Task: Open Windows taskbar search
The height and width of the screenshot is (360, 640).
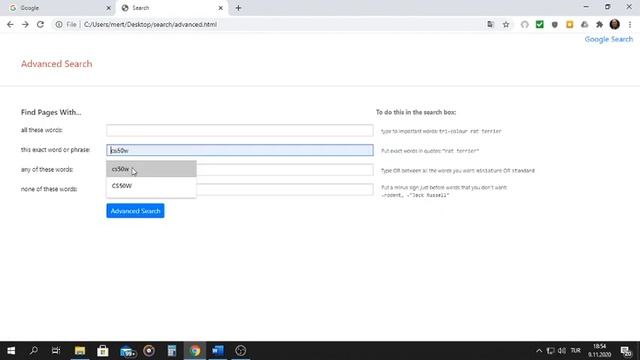Action: click(x=33, y=351)
